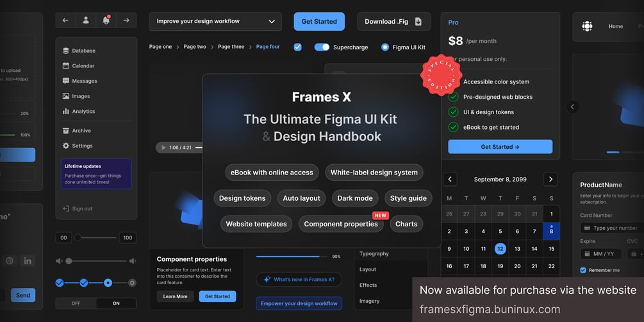Click the blue Get Started button at top

click(319, 21)
